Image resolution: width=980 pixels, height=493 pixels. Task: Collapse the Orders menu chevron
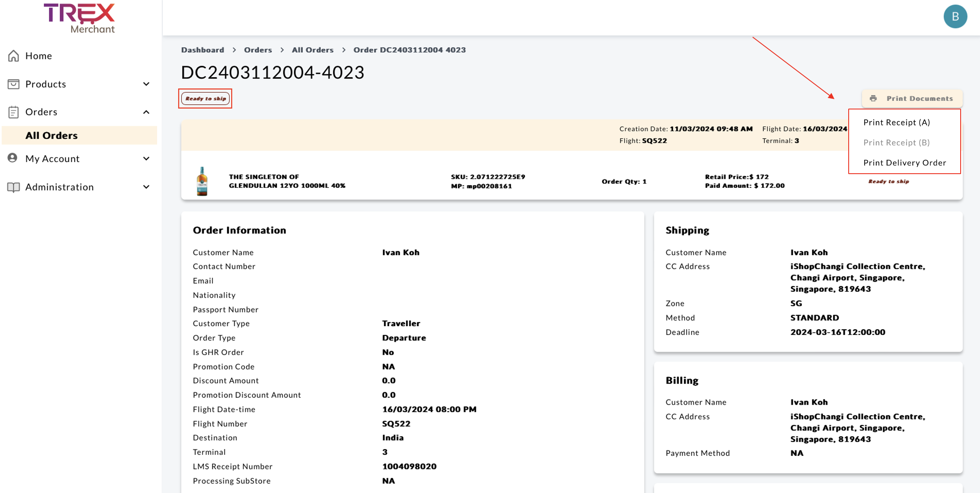pos(146,112)
